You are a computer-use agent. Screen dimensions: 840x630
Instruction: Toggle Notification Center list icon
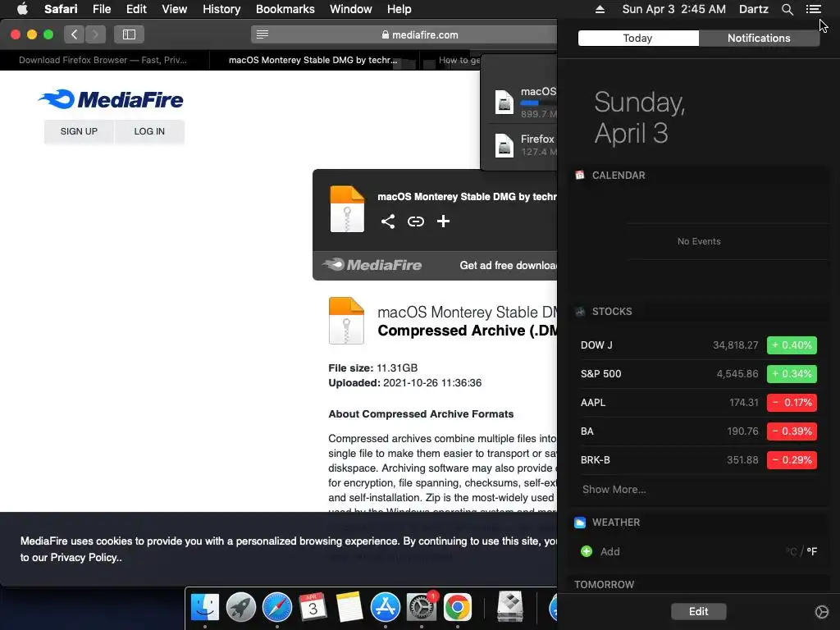pos(813,9)
